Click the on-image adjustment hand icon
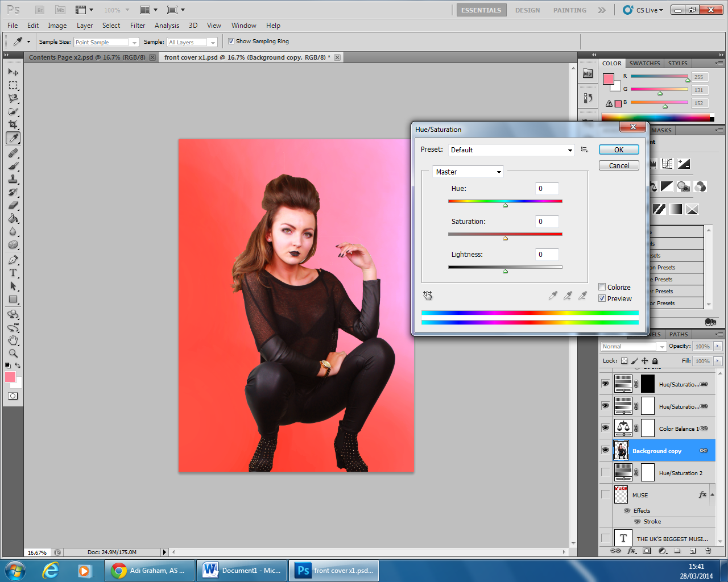 pyautogui.click(x=428, y=296)
